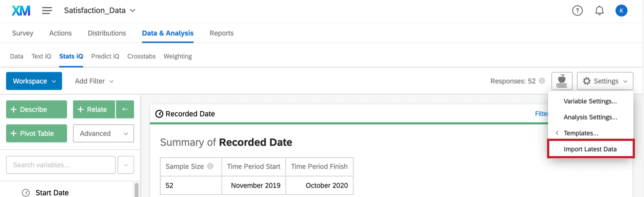The height and width of the screenshot is (197, 644).
Task: Click the info icon beside Responses count
Action: click(542, 81)
